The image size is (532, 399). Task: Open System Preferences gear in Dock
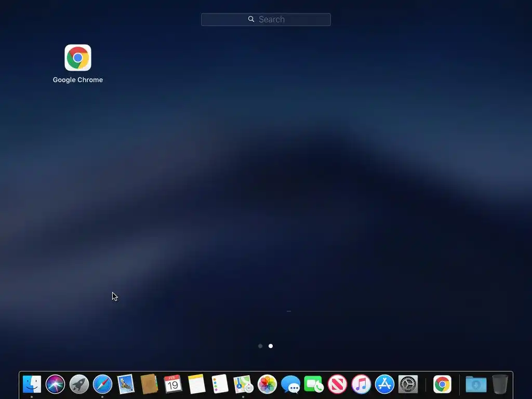pyautogui.click(x=408, y=384)
